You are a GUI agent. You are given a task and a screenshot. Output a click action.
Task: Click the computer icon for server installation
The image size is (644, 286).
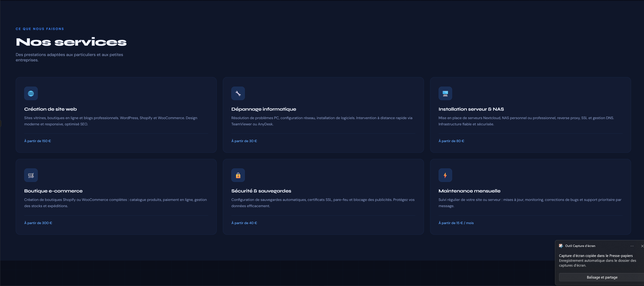[445, 93]
